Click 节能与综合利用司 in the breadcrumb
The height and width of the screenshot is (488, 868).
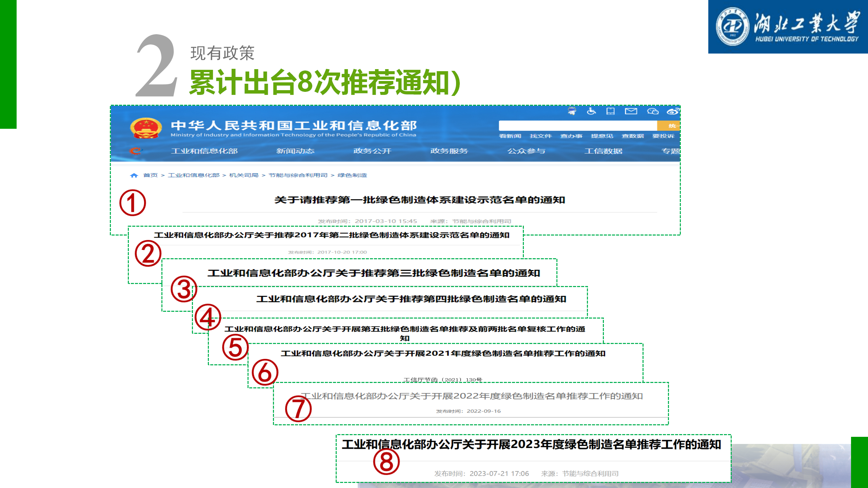point(298,175)
